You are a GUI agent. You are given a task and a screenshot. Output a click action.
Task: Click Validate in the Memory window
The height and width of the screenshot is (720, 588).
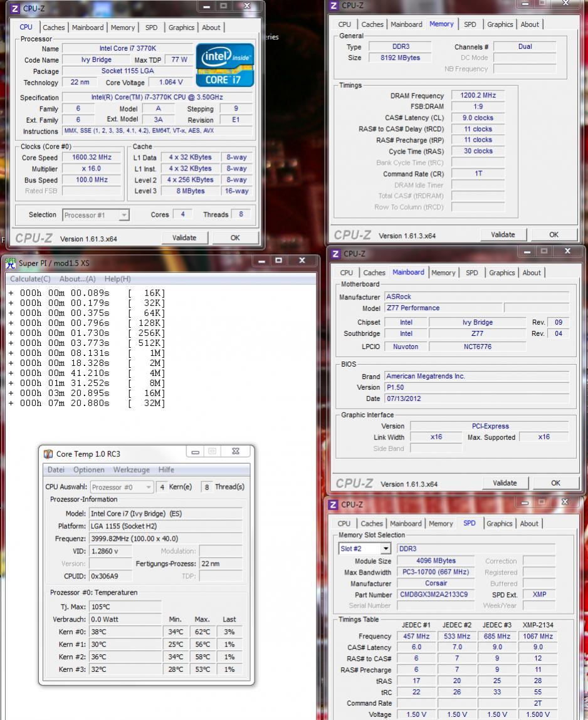503,234
